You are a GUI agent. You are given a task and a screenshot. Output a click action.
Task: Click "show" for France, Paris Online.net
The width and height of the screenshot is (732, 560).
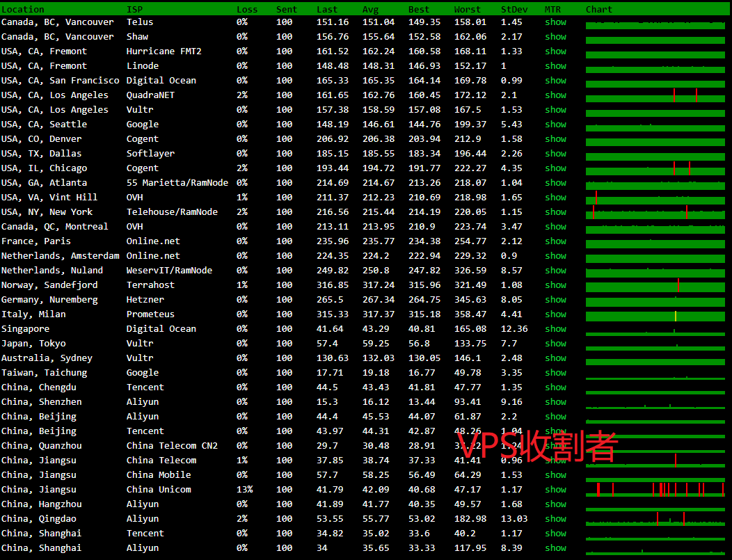555,241
